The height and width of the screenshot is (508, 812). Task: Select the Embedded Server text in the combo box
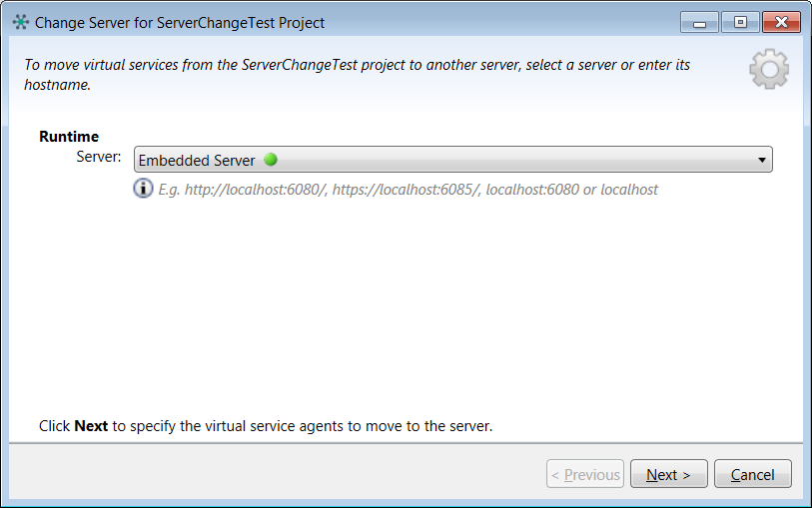pyautogui.click(x=197, y=161)
